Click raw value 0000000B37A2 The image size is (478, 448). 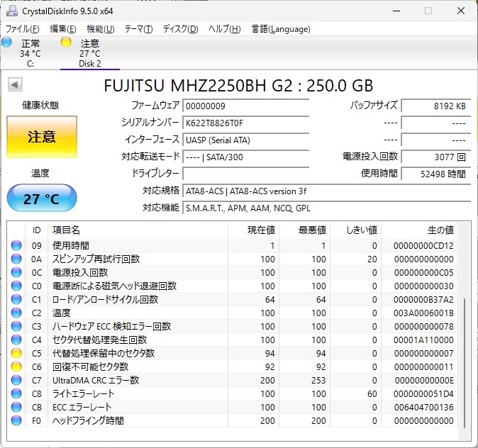[423, 300]
